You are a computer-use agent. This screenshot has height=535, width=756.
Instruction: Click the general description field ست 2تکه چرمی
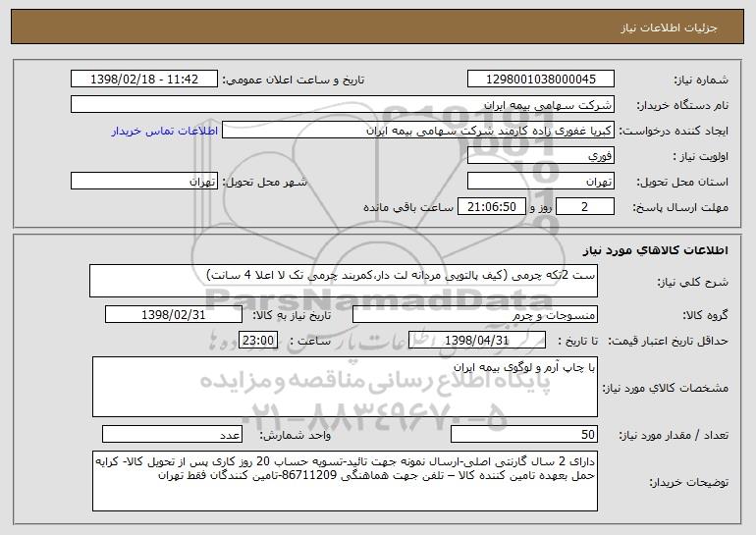click(x=344, y=281)
